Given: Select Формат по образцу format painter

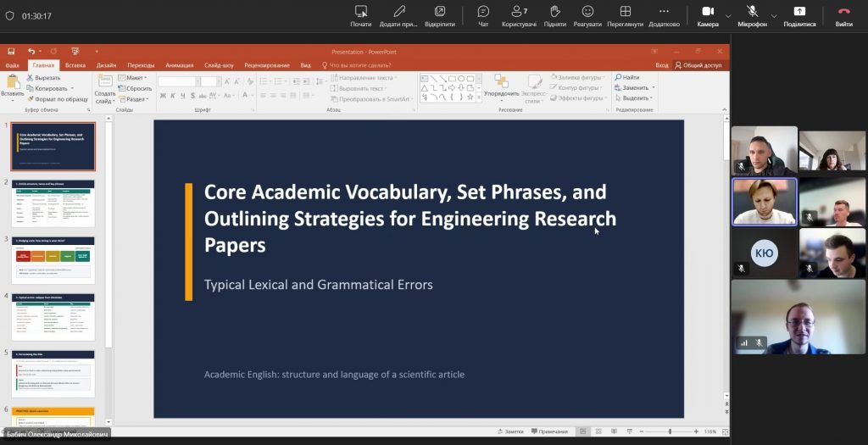Looking at the screenshot, I should [x=58, y=99].
